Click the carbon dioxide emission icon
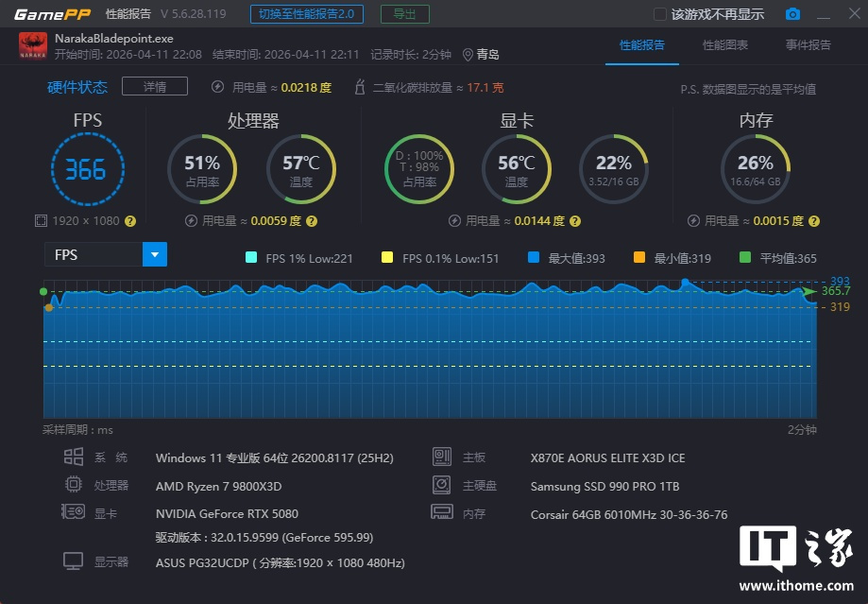Screen dimensions: 868x604 359,87
